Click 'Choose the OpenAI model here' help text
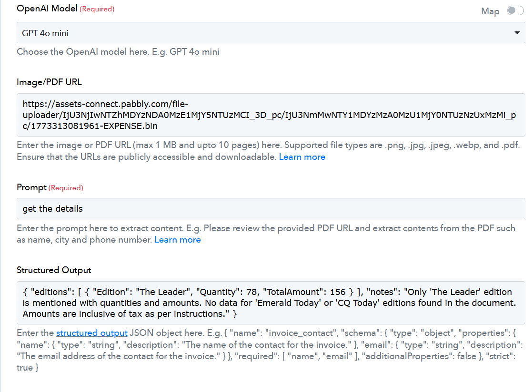The image size is (532, 392). pos(118,52)
